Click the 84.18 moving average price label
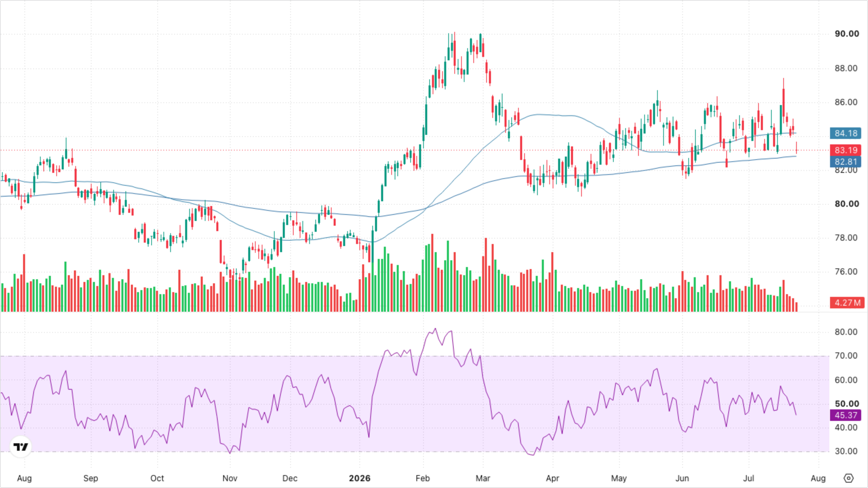Image resolution: width=868 pixels, height=488 pixels. coord(846,133)
